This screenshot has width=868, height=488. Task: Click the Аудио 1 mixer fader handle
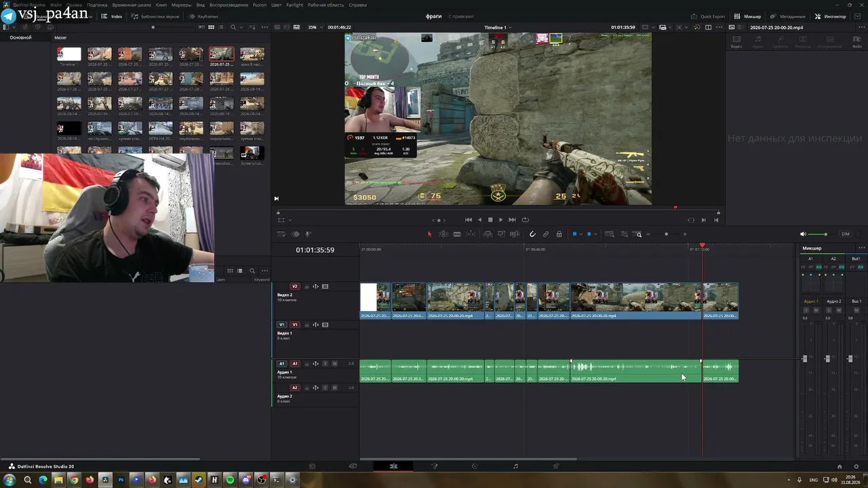tap(805, 359)
